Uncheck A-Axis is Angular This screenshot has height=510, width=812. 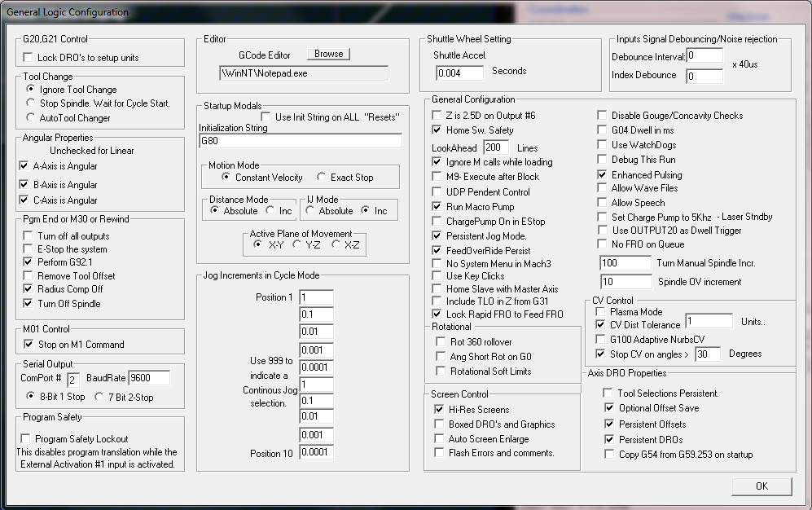point(24,165)
